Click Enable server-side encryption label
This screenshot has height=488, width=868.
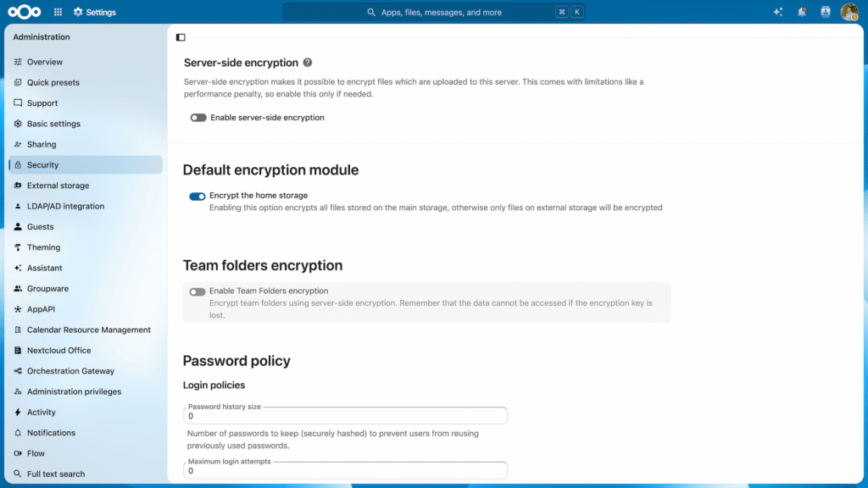267,117
